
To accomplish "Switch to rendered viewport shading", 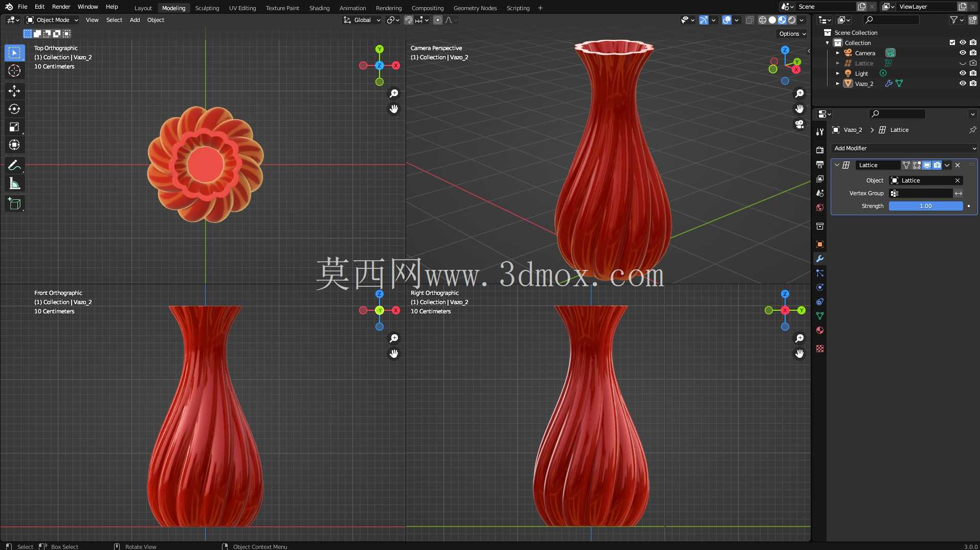I will pyautogui.click(x=792, y=20).
